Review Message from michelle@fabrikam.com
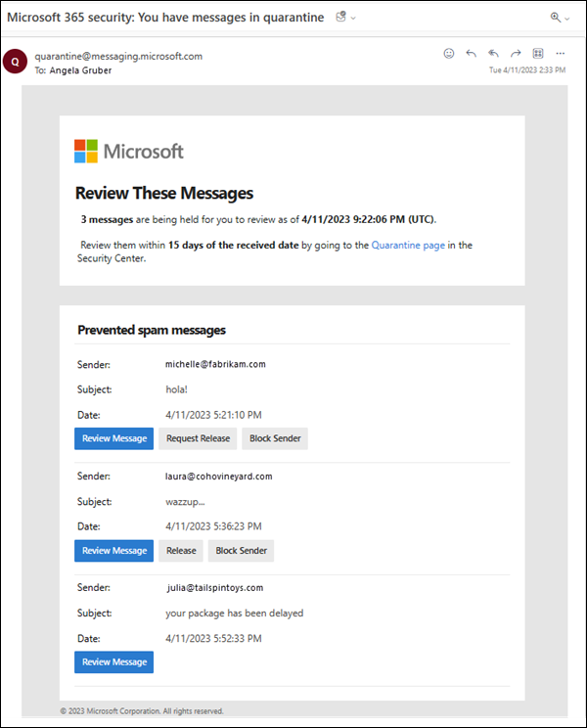 113,438
